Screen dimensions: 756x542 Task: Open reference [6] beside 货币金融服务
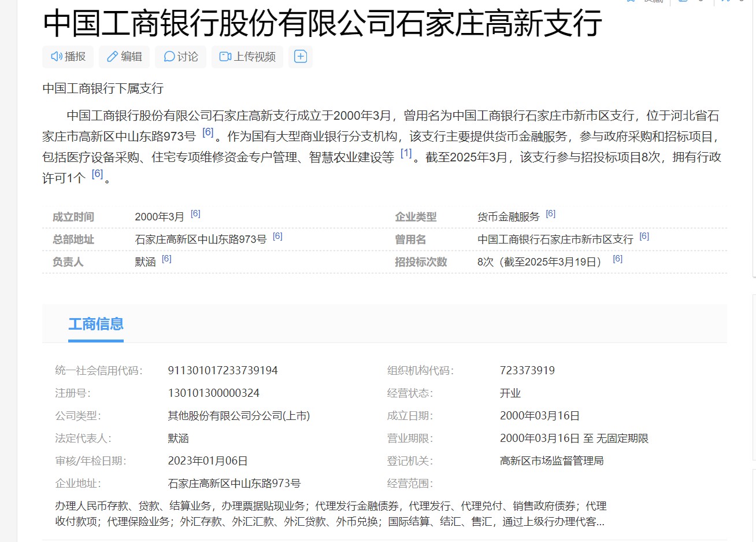[x=551, y=214]
